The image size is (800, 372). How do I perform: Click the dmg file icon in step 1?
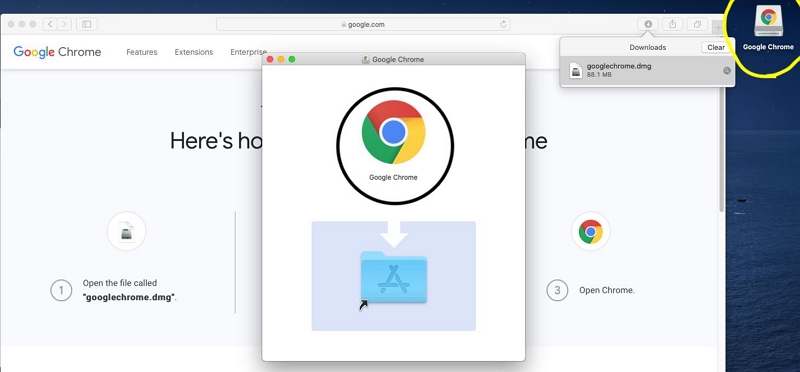click(x=126, y=232)
